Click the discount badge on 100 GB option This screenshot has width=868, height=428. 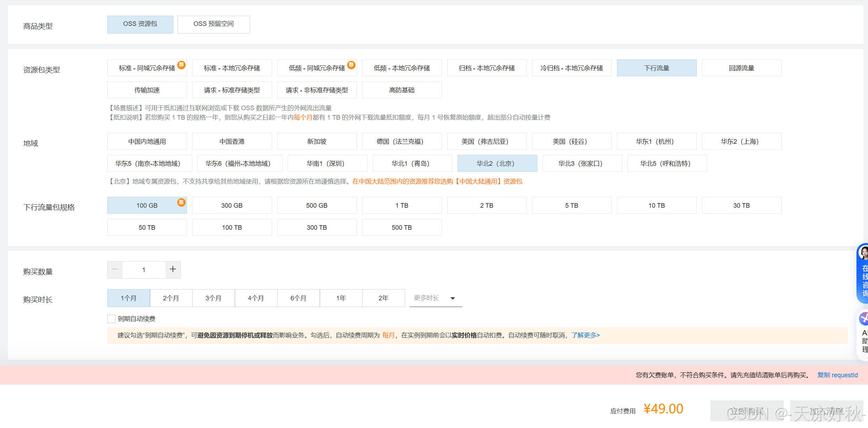click(x=181, y=202)
